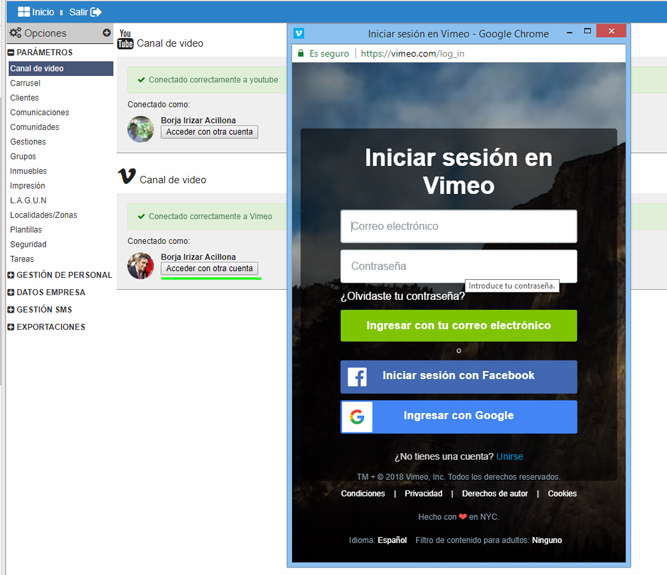Screen dimensions: 667x575
Task: Expand EXPORTACIONES section
Action: point(11,327)
